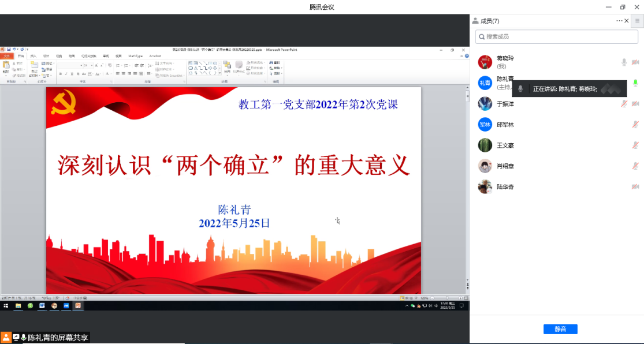Screen dimensions: 644x344
Task: Toggle camera icon for 蒋晓玲
Action: coord(635,62)
